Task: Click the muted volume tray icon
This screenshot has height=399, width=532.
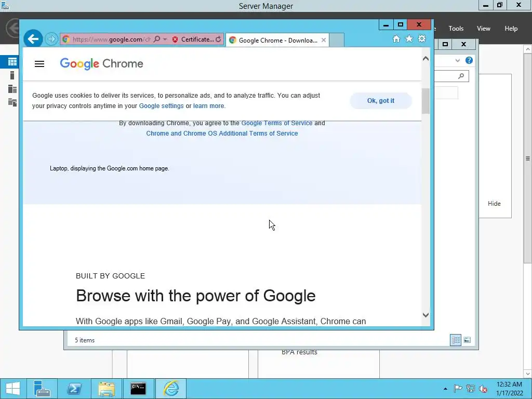Action: [x=483, y=389]
